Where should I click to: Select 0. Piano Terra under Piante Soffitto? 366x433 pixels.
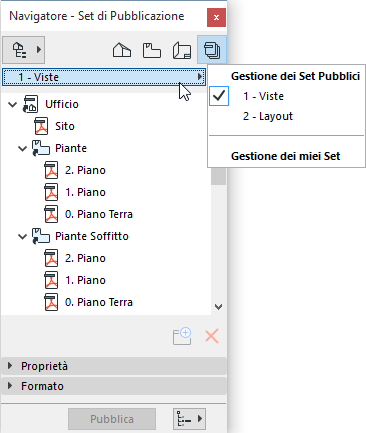click(99, 302)
